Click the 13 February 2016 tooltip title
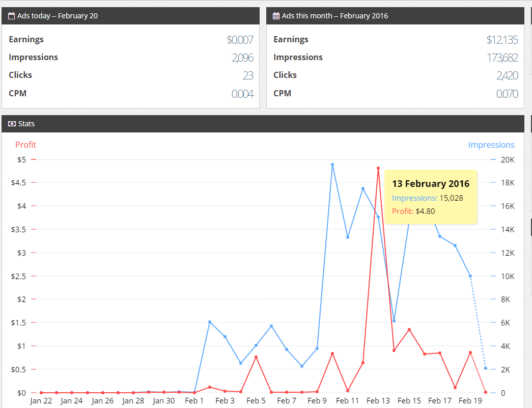Screen dimensions: 532x408 click(x=431, y=184)
